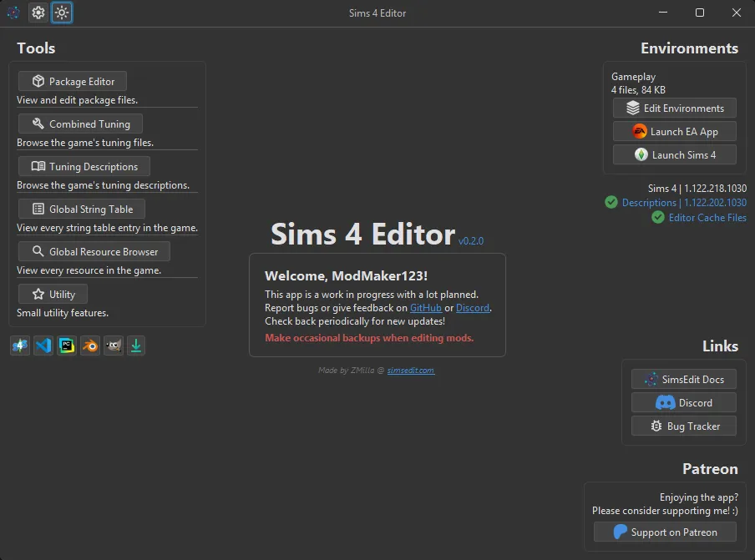Launch PyCharm from its icon

[67, 346]
